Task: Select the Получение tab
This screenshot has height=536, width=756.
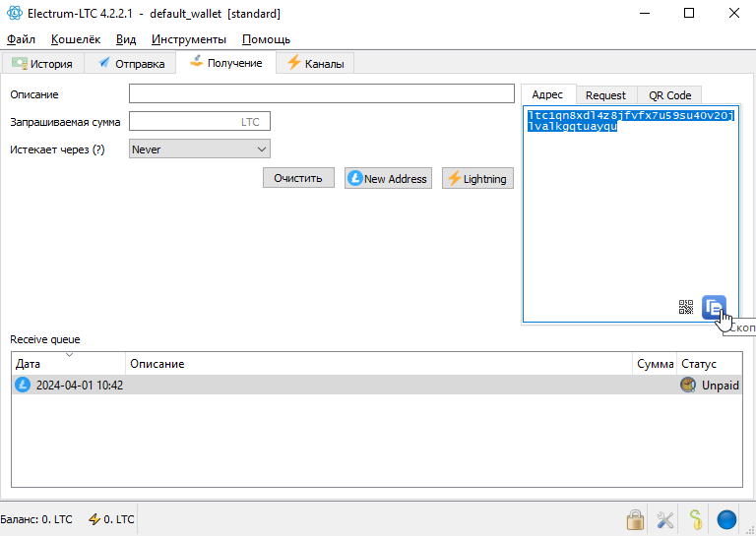Action: (226, 63)
